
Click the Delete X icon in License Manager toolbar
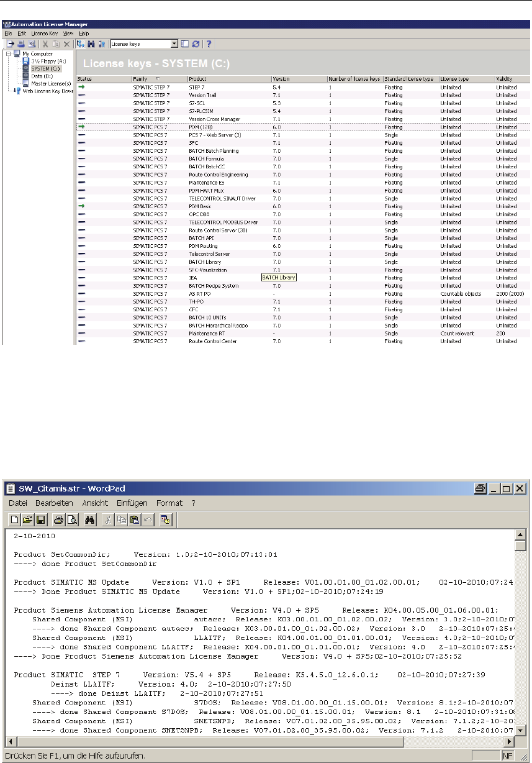(x=66, y=44)
